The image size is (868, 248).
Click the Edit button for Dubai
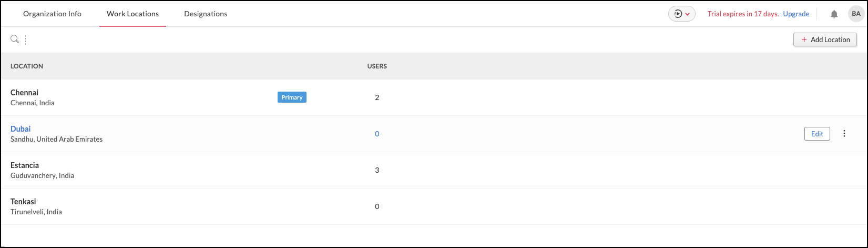(x=817, y=134)
